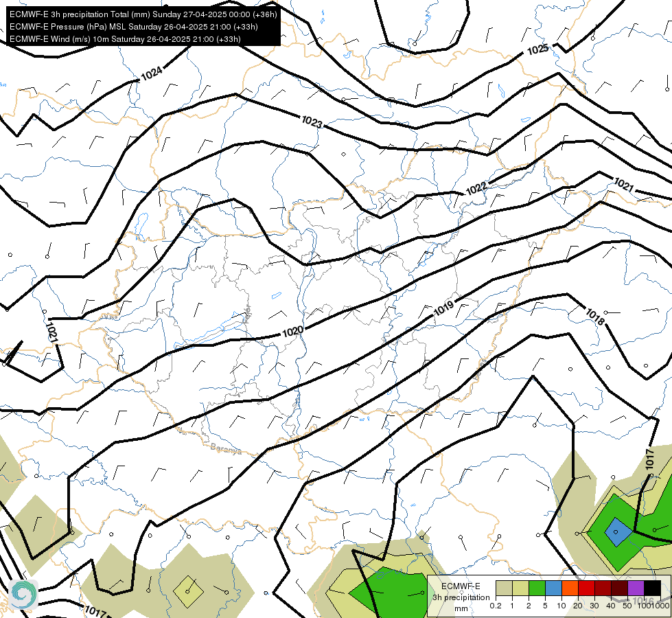Click the 1017 isobar label at the bottom left
672x618 pixels.
pos(95,610)
